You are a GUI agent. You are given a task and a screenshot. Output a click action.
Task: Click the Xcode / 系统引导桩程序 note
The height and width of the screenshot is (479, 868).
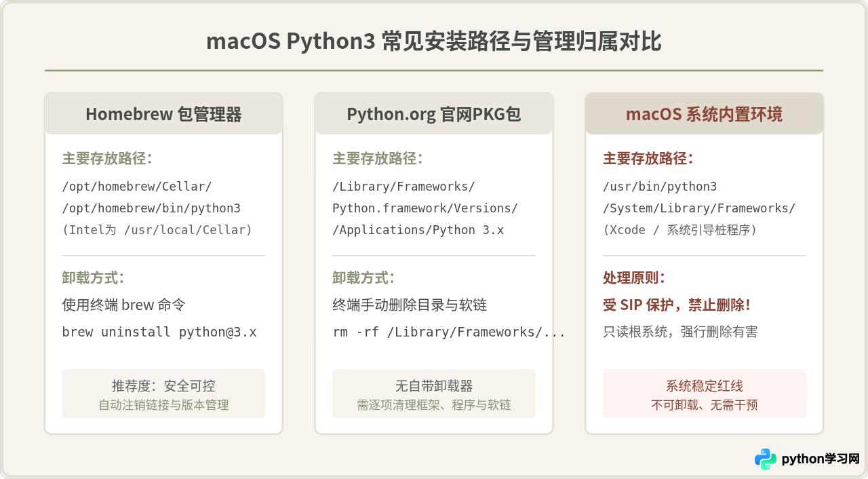pos(679,229)
